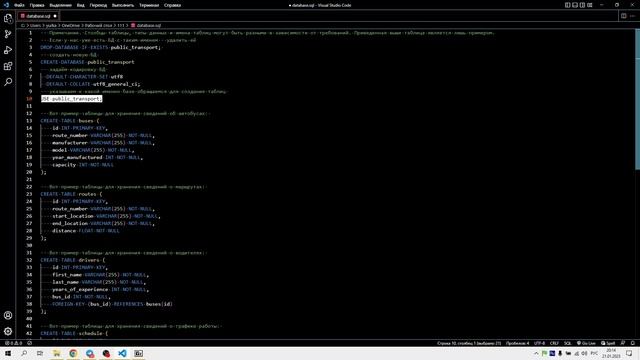Open the Run and Debug view
Image resolution: width=640 pixels, height=360 pixels.
point(8,50)
